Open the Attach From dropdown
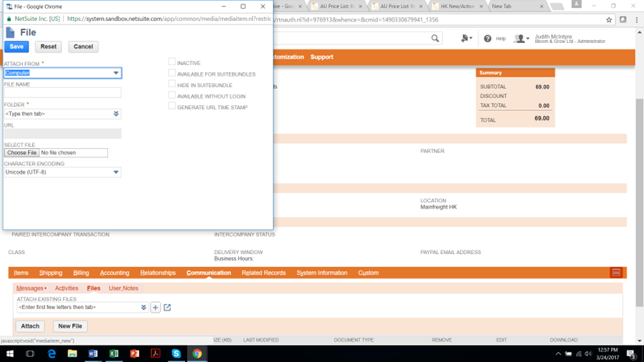Screen dimensions: 644x362 point(116,73)
